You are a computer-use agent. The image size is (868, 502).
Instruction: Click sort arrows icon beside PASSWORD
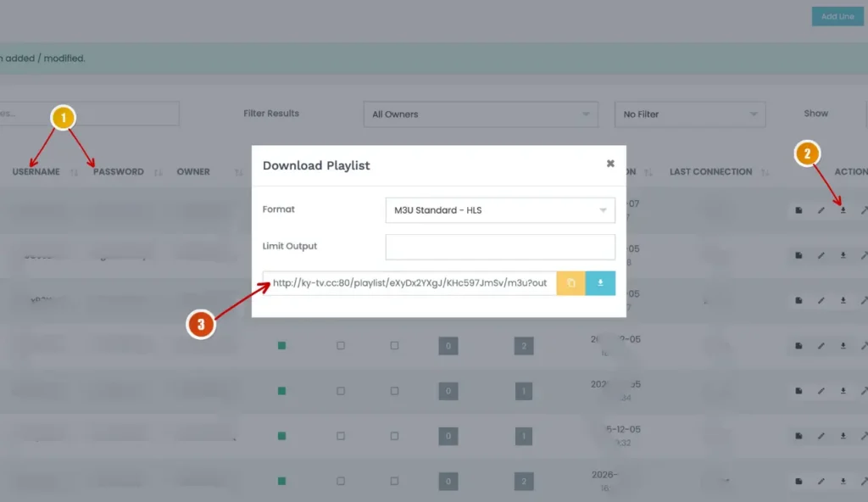coord(159,172)
